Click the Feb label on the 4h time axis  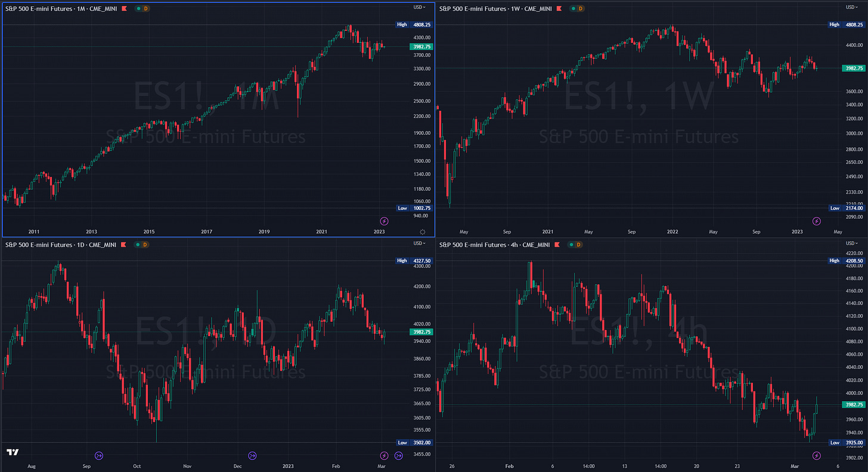[x=510, y=467]
